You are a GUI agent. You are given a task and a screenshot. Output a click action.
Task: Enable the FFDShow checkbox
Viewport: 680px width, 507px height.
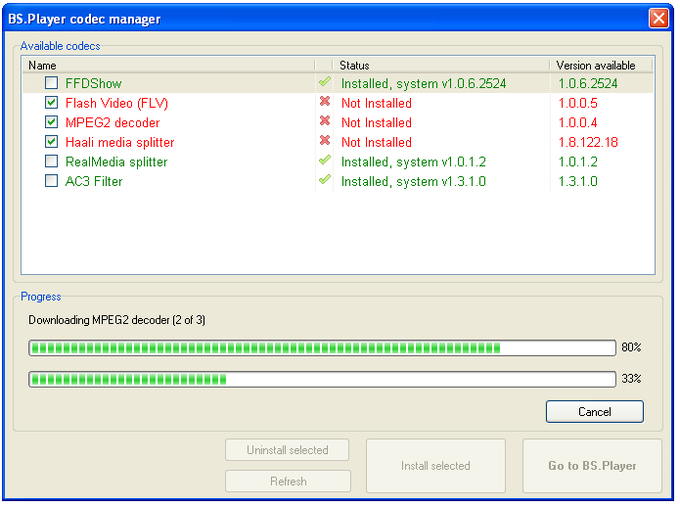click(x=51, y=84)
